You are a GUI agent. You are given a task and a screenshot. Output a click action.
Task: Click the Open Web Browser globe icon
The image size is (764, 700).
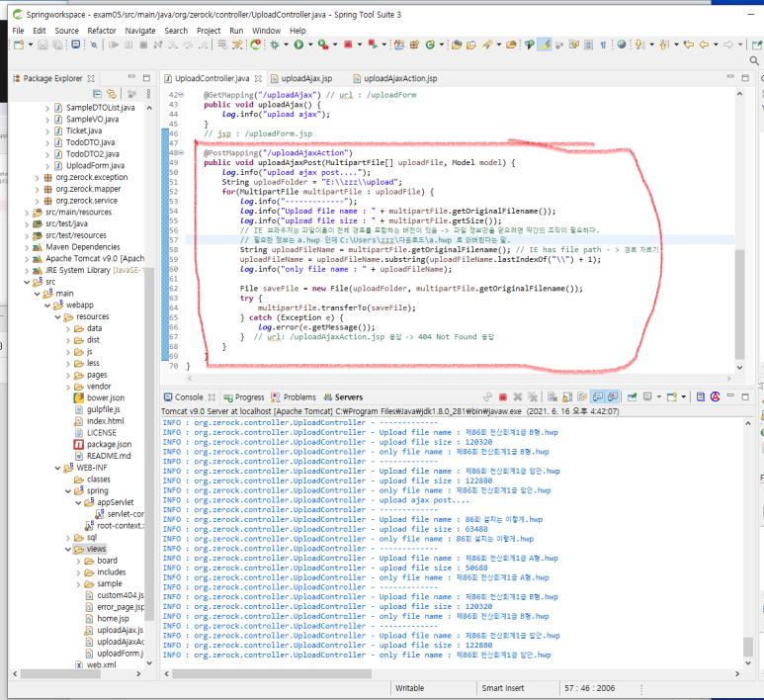[622, 44]
